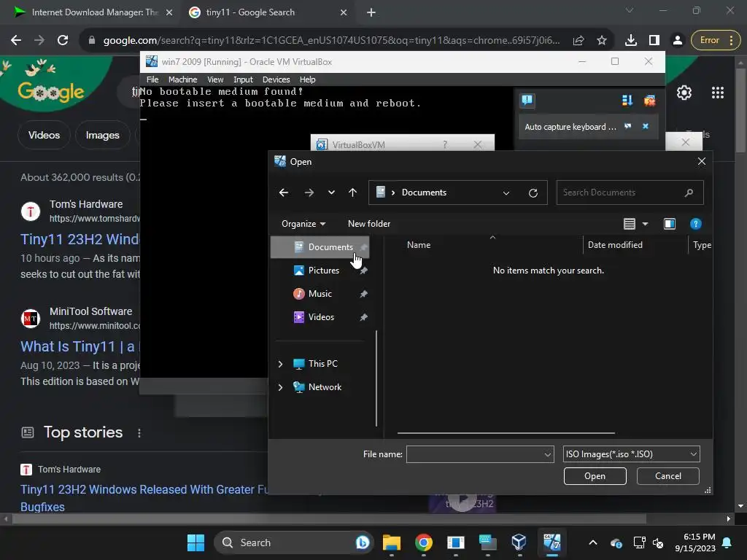Click the Cancel button in dialog
The height and width of the screenshot is (560, 747).
pyautogui.click(x=668, y=476)
